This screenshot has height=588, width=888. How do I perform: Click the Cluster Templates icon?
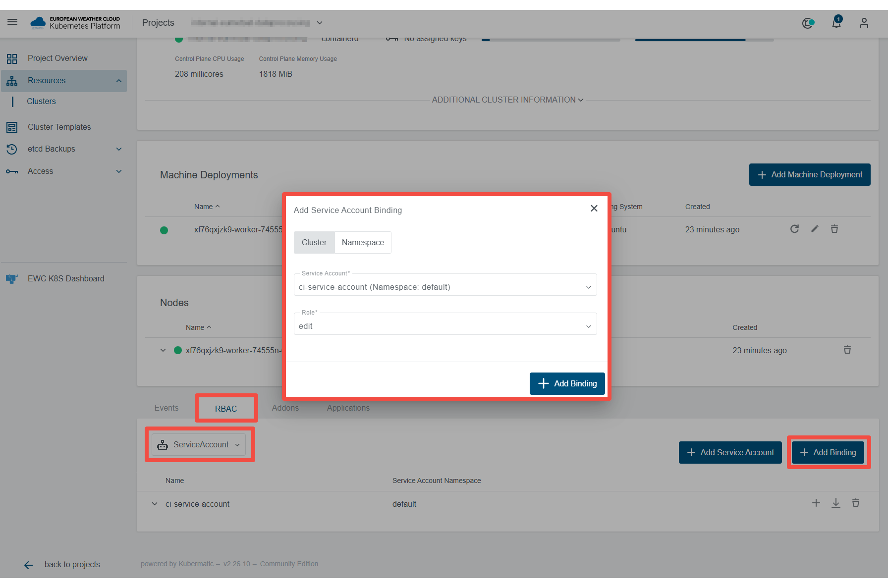coord(12,127)
